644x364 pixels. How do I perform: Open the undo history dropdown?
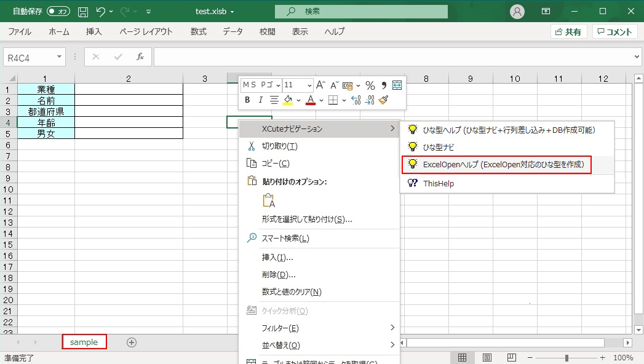pyautogui.click(x=111, y=12)
